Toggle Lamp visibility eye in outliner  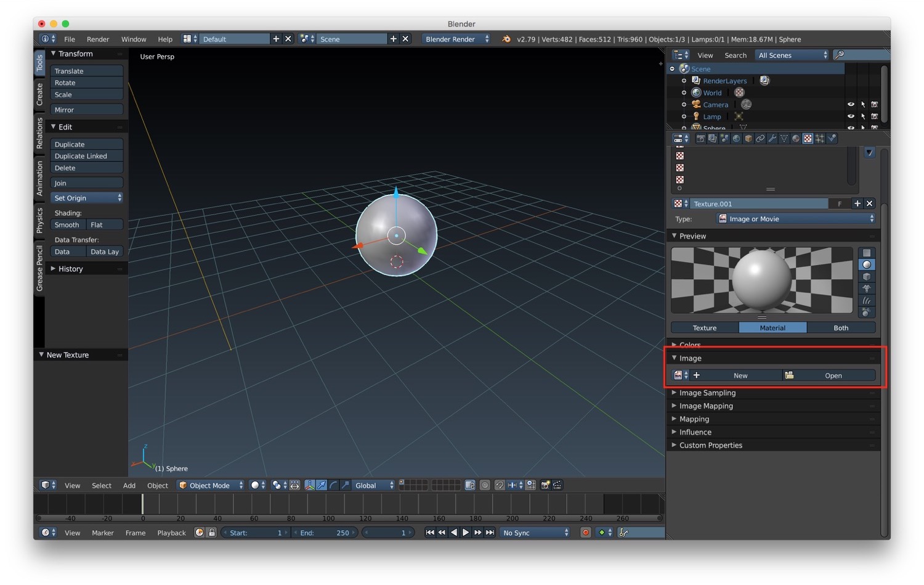click(851, 117)
